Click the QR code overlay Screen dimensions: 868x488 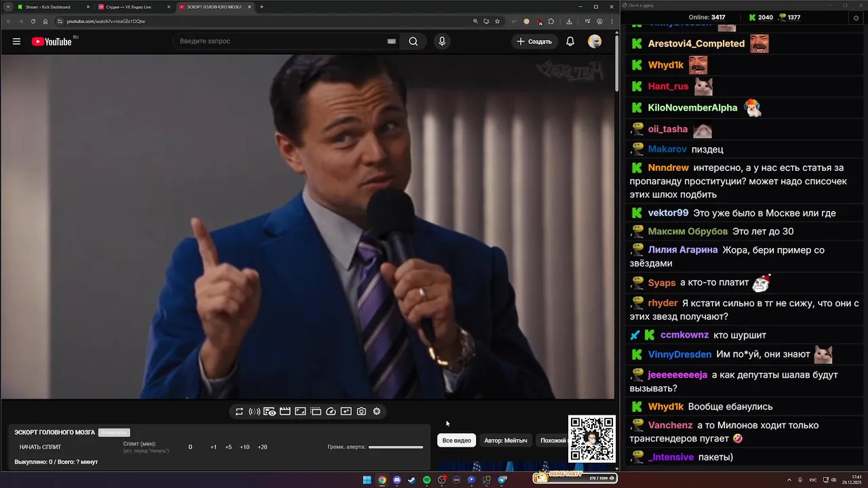pyautogui.click(x=592, y=439)
